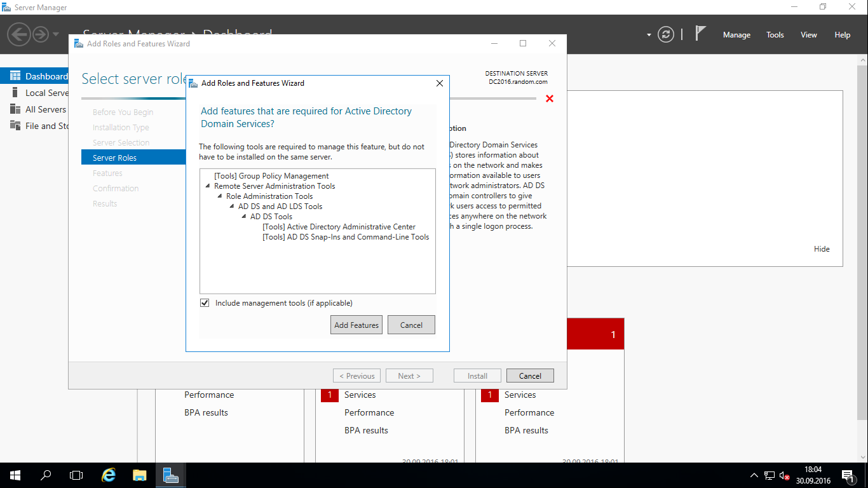Collapse the Role Administration Tools node
868x488 pixels.
220,196
